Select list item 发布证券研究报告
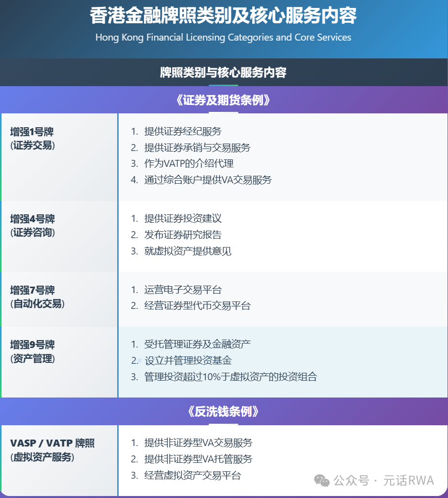 point(183,235)
